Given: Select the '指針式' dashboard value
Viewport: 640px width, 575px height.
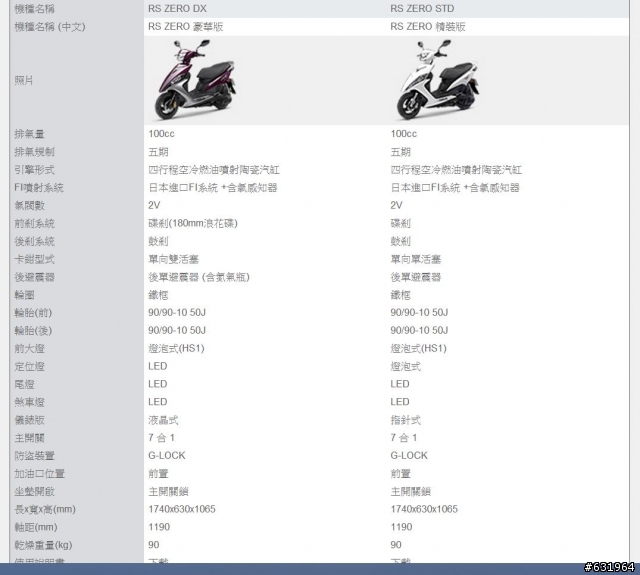Looking at the screenshot, I should pos(405,420).
